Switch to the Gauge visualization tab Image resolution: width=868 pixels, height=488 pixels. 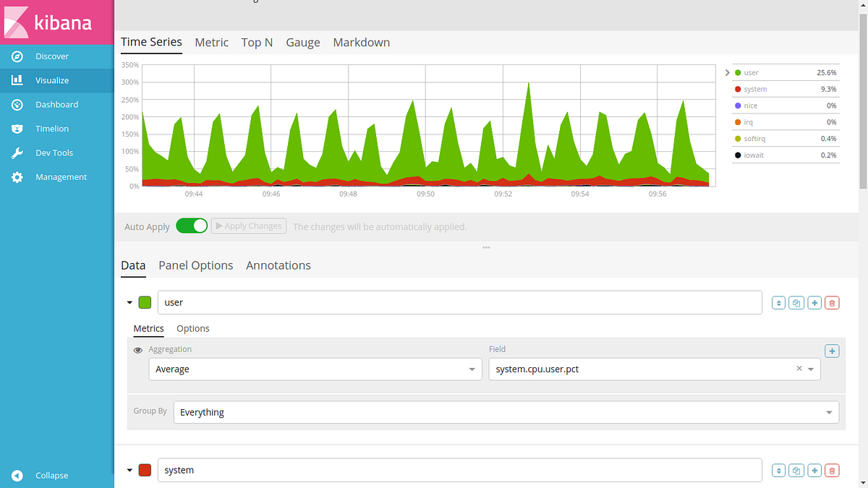(302, 42)
